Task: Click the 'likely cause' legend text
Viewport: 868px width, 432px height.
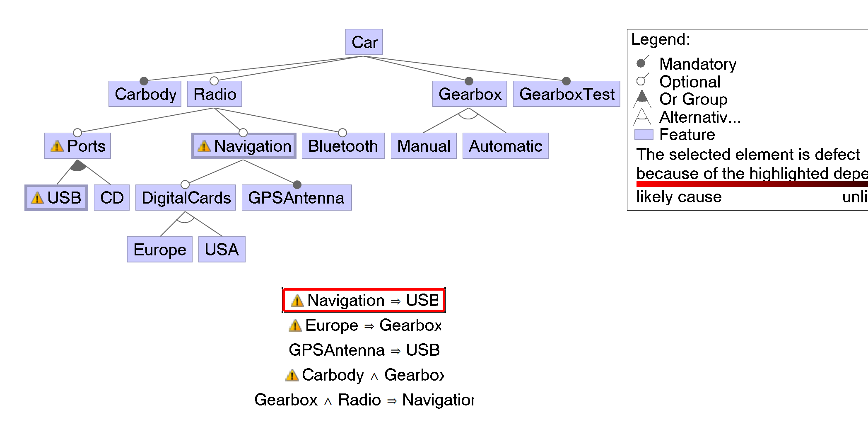Action: [679, 197]
